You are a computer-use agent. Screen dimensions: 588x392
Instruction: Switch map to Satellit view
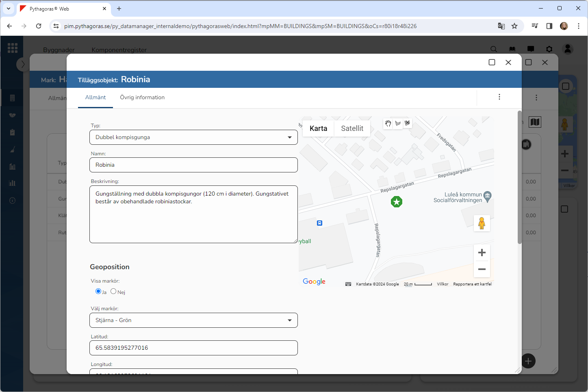[x=352, y=128]
